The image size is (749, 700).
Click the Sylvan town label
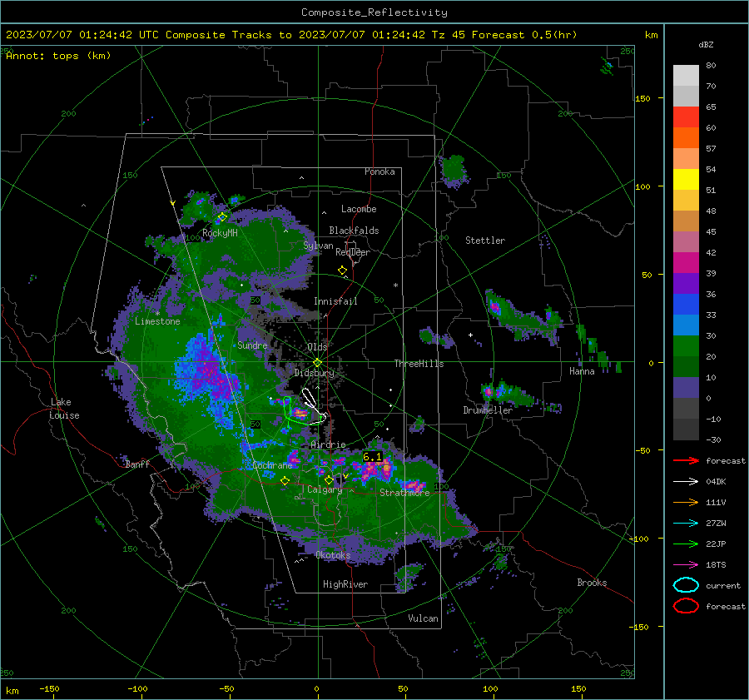point(318,246)
